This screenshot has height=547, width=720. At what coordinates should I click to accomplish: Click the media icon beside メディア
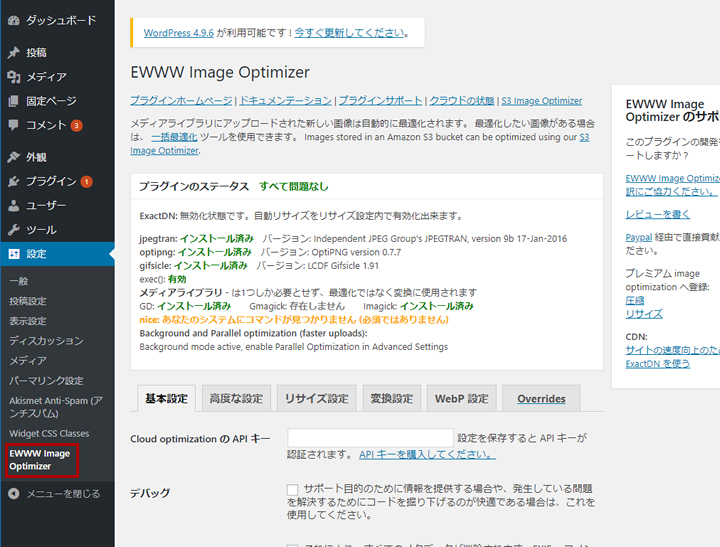tap(14, 77)
